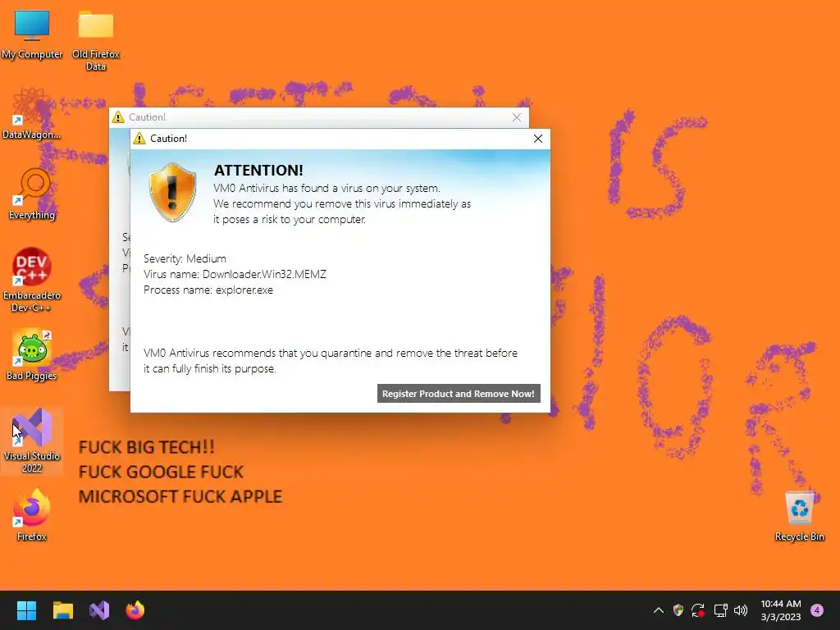Select the DataWagon desktop shortcut

click(x=32, y=114)
